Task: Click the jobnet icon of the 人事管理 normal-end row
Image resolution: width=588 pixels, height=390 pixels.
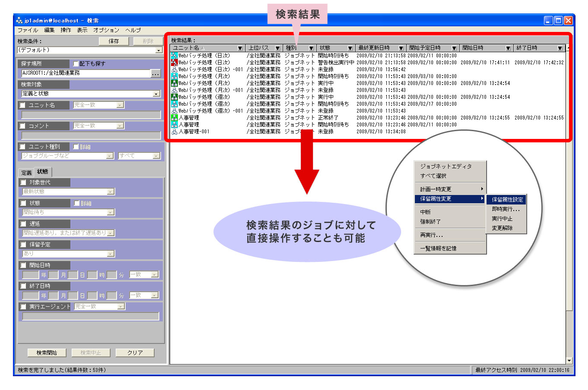Action: tap(174, 118)
